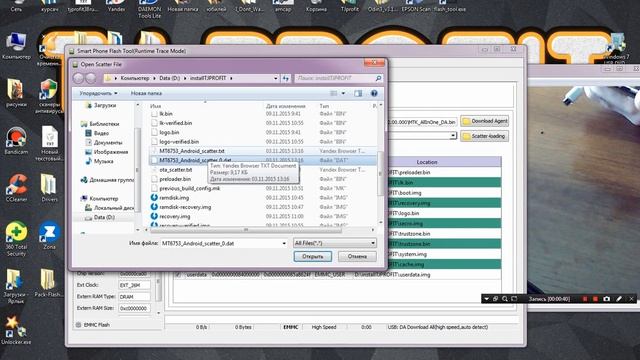Click the search field in dialog
The height and width of the screenshot is (360, 640).
tap(334, 78)
